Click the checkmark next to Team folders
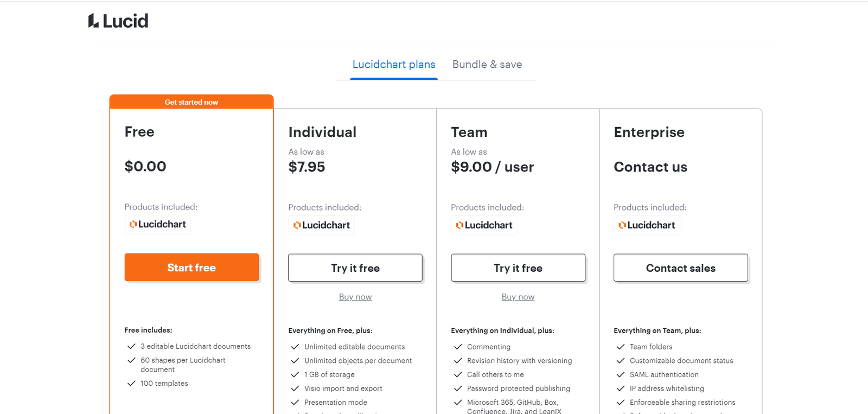 pyautogui.click(x=621, y=347)
